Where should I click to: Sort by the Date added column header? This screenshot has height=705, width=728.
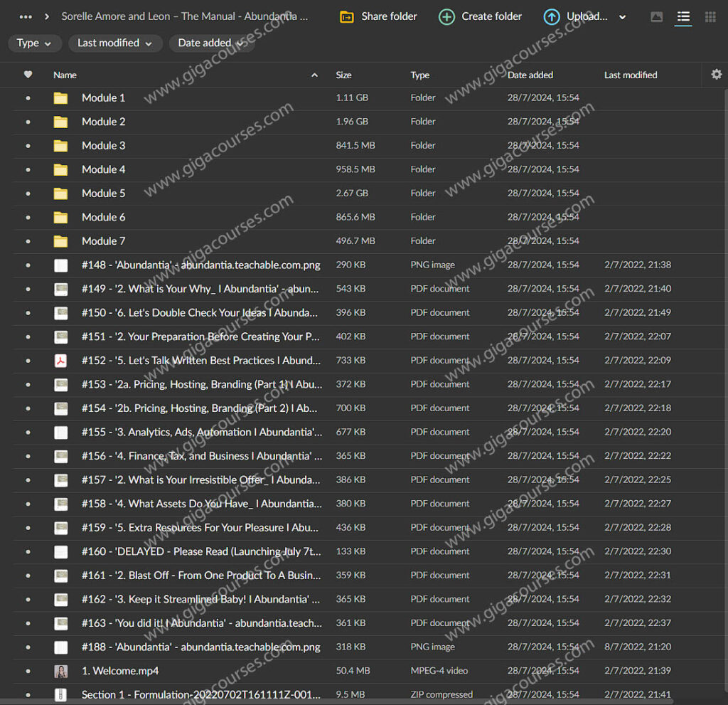pos(530,75)
